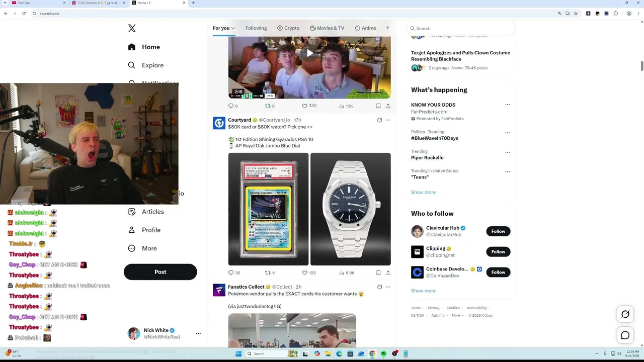This screenshot has width=644, height=362.
Task: Click the X search field
Action: (461, 28)
